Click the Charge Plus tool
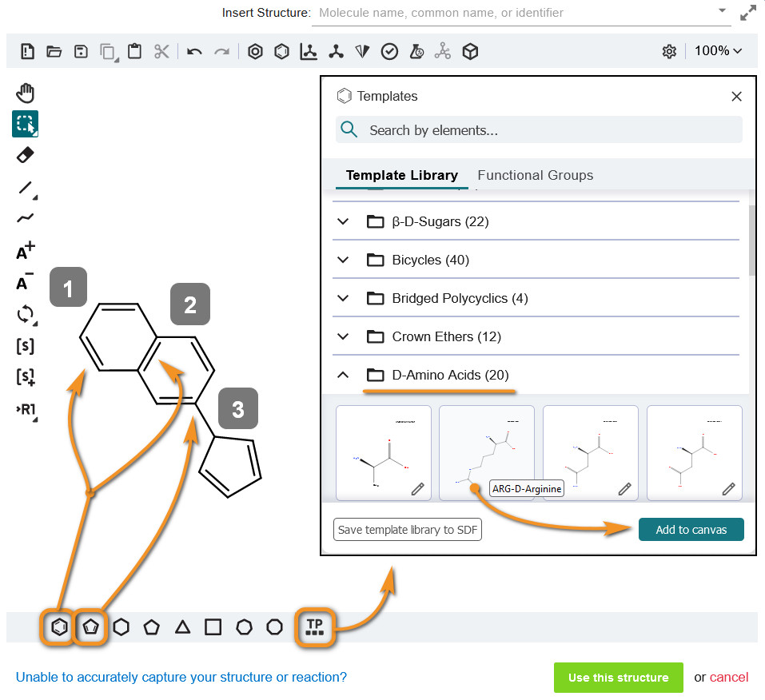Image resolution: width=765 pixels, height=700 pixels. (26, 251)
